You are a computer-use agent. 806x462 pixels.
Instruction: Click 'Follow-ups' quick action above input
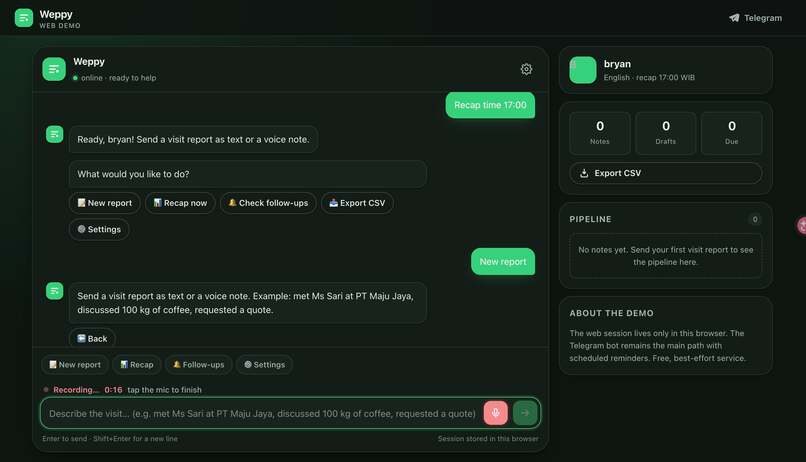tap(198, 364)
